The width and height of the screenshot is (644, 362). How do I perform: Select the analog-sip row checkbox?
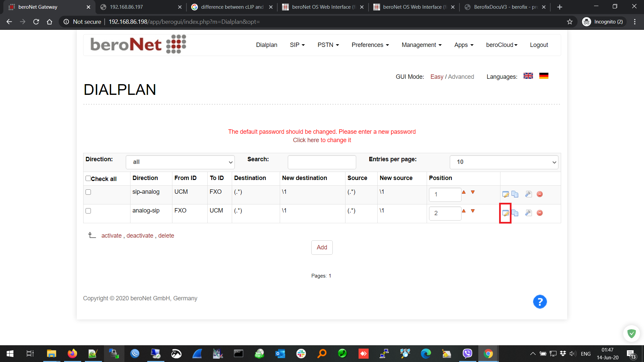click(88, 211)
